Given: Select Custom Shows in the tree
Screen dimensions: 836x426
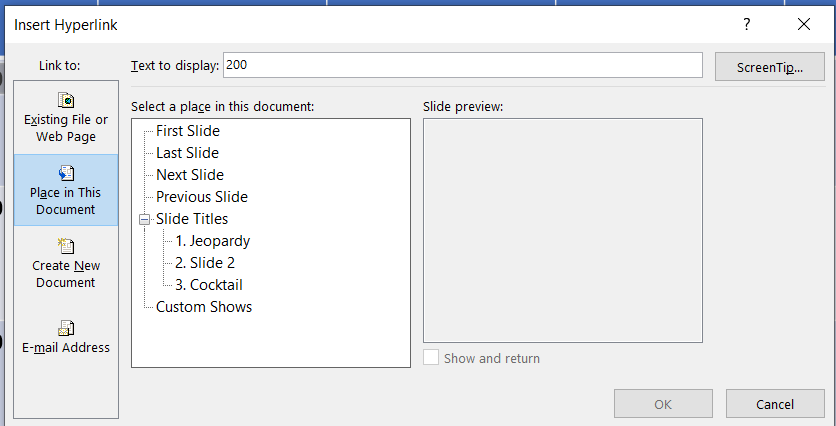Looking at the screenshot, I should coord(204,307).
